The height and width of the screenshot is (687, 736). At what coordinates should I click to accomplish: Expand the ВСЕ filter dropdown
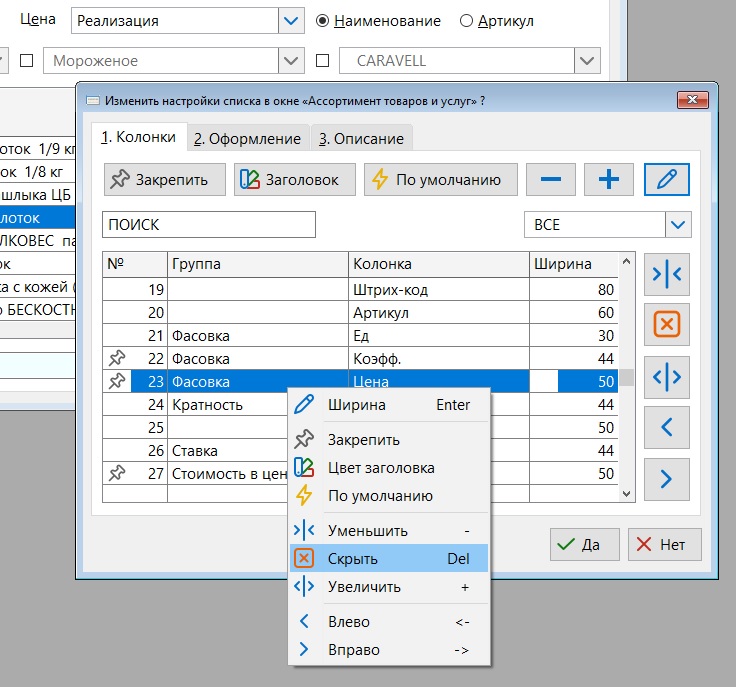(x=679, y=225)
